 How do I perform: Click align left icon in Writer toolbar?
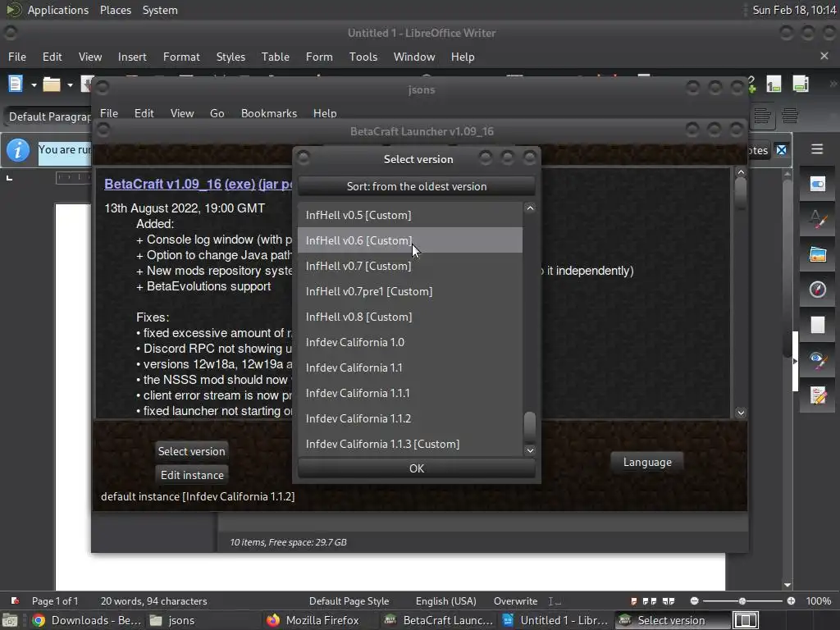tap(762, 116)
